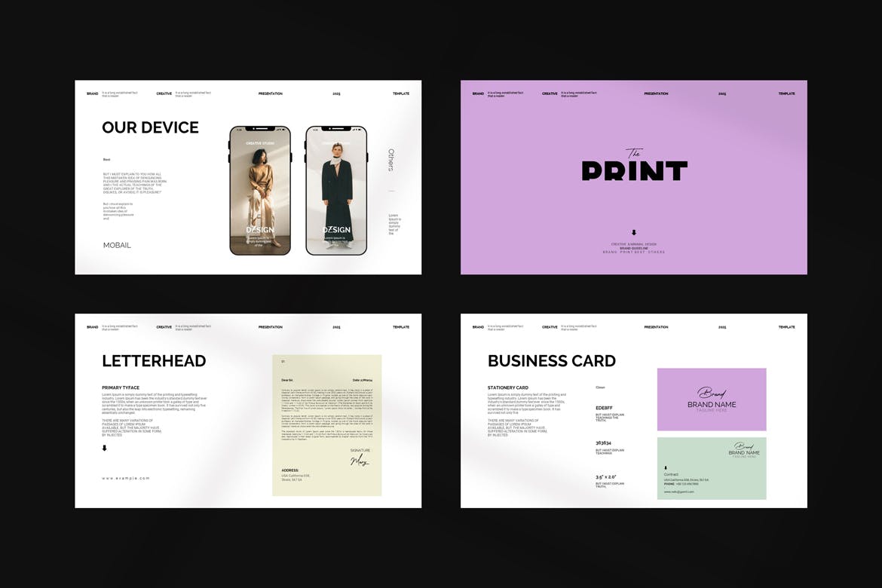Open the www.example.com link on the Letterhead slide
The height and width of the screenshot is (588, 882).
126,478
